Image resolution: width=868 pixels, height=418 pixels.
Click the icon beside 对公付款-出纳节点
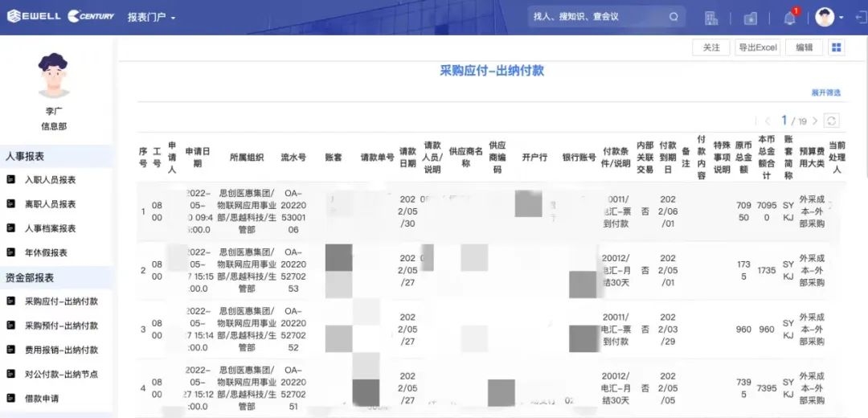pyautogui.click(x=10, y=374)
